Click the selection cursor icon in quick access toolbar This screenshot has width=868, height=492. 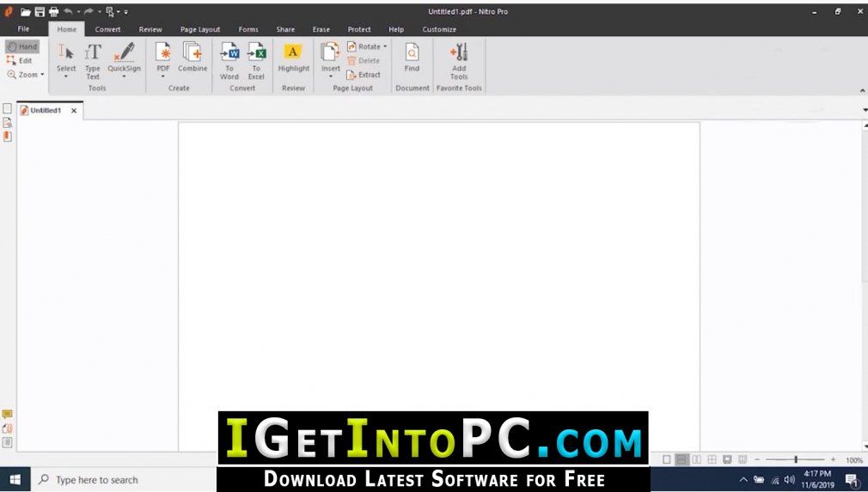(x=110, y=12)
